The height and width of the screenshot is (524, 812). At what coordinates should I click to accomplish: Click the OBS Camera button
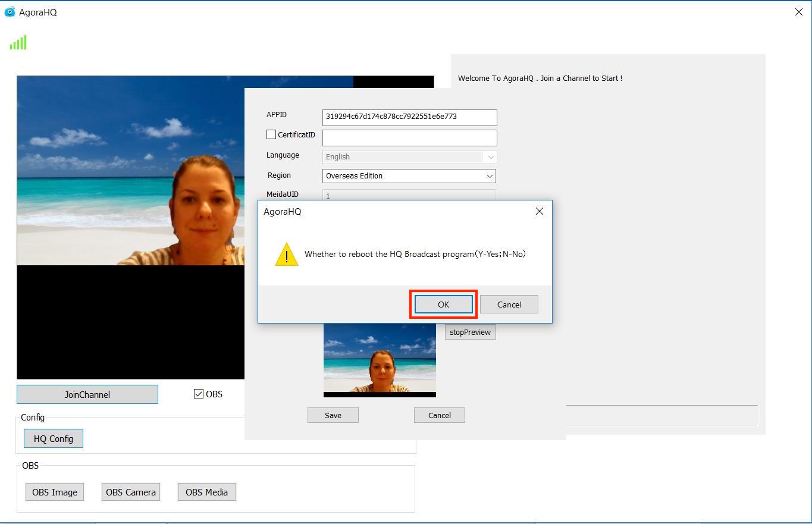point(131,492)
